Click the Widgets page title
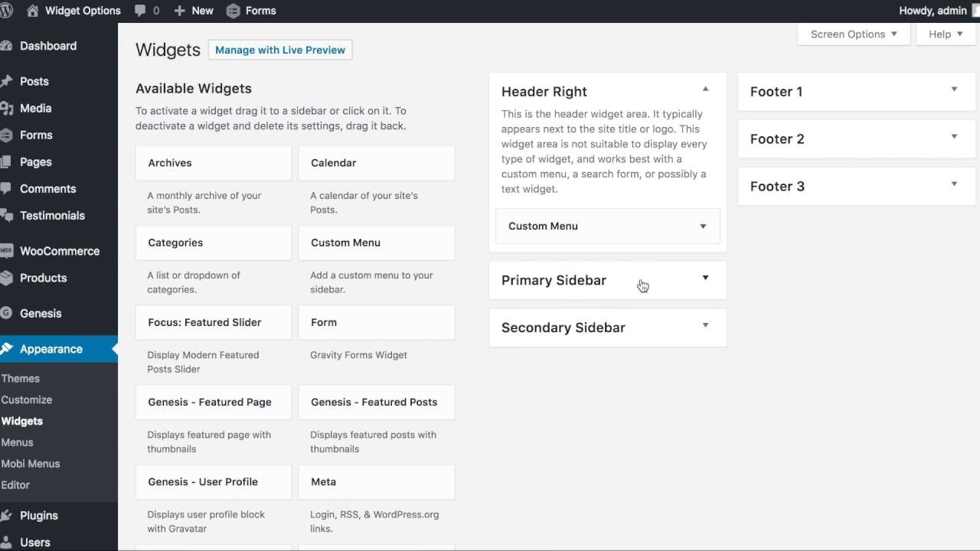Image resolution: width=980 pixels, height=551 pixels. point(168,51)
